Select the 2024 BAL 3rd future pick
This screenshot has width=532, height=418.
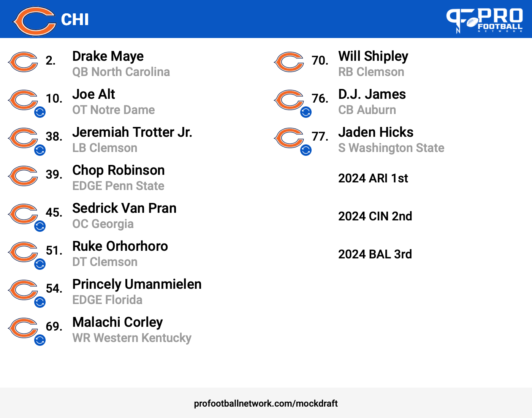pyautogui.click(x=375, y=254)
